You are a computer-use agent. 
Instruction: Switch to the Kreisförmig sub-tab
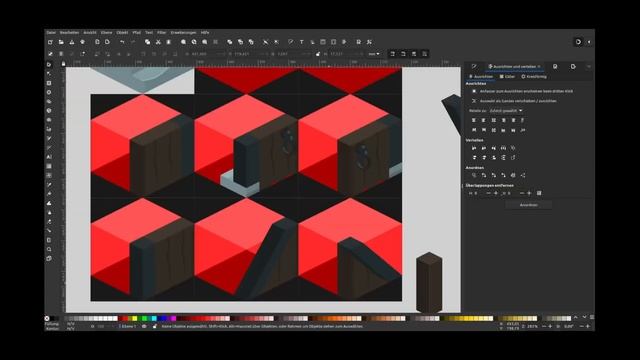pyautogui.click(x=534, y=76)
